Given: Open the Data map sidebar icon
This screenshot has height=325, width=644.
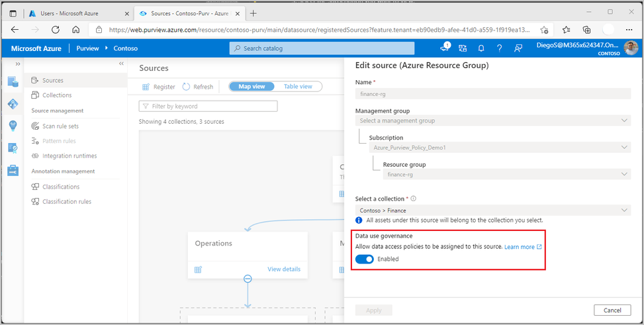Looking at the screenshot, I should (x=13, y=104).
